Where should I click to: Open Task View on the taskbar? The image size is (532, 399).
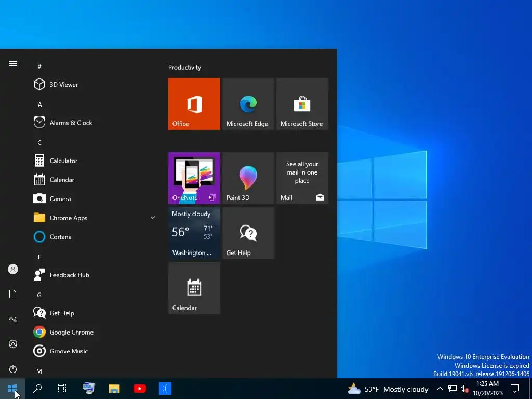click(x=62, y=389)
